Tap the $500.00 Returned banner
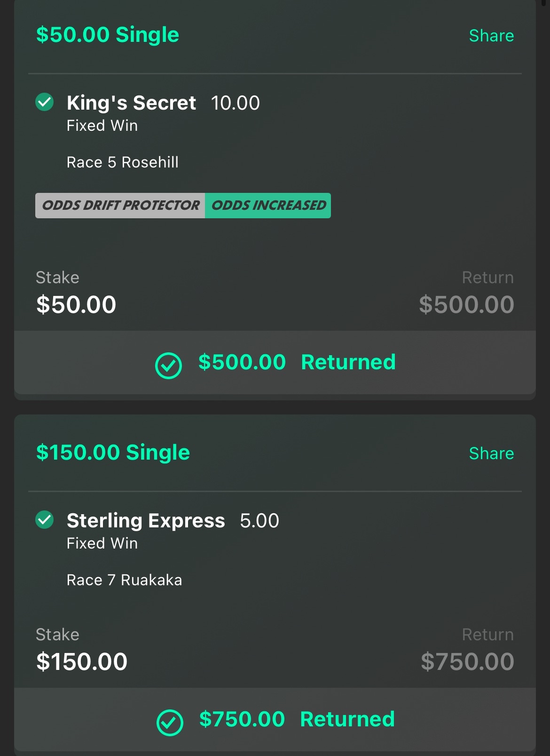Viewport: 550px width, 756px height. click(275, 362)
